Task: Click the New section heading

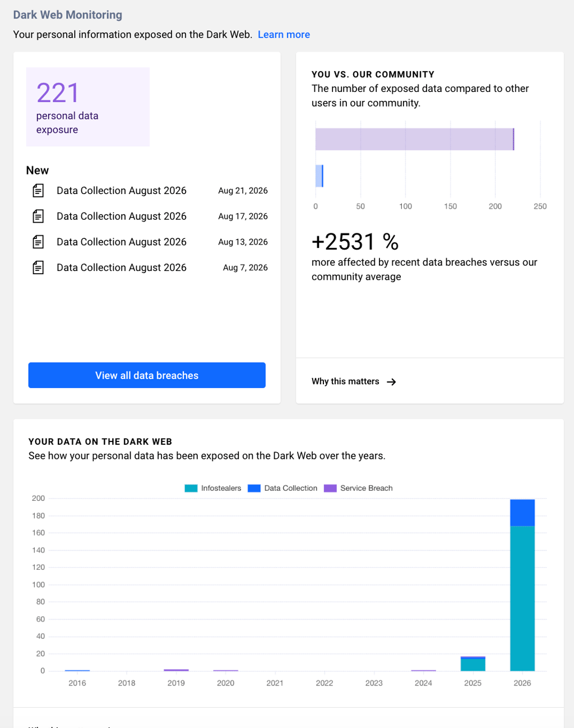Action: [38, 171]
